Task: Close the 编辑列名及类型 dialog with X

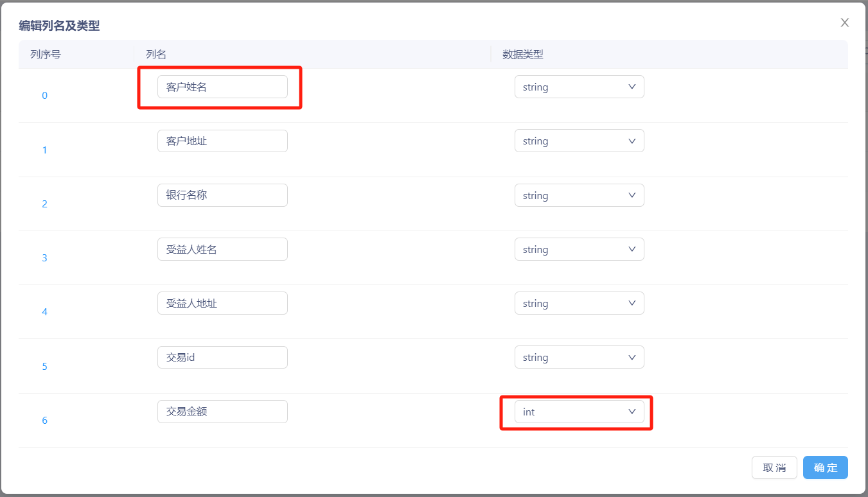Action: 844,23
